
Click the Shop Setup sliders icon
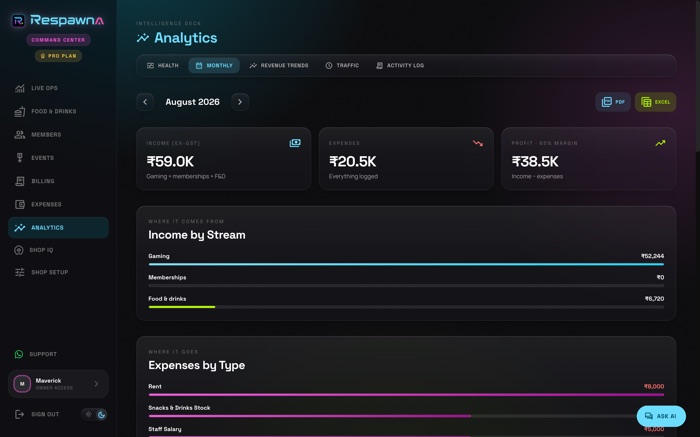20,272
